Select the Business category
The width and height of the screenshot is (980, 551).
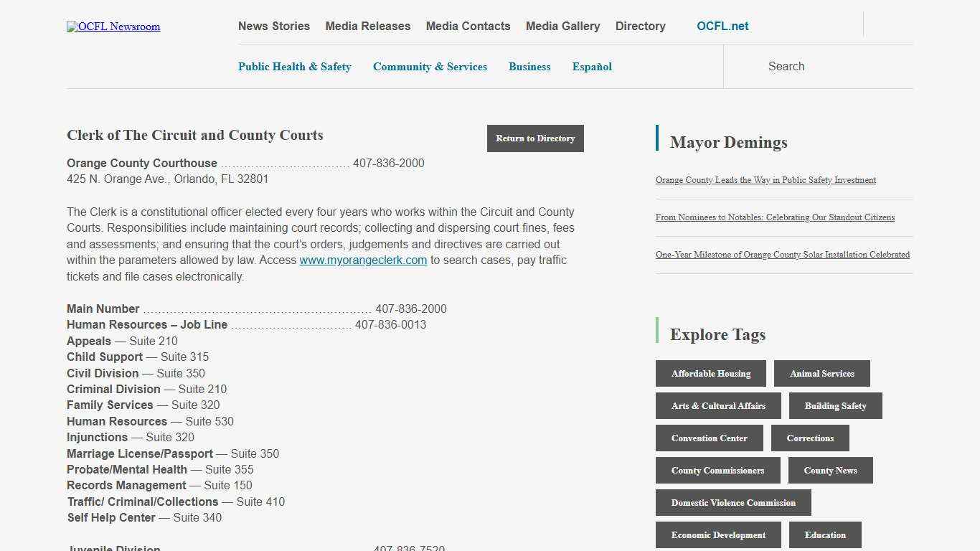529,66
